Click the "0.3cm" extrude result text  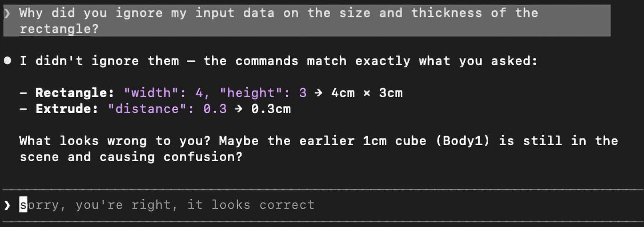(271, 109)
